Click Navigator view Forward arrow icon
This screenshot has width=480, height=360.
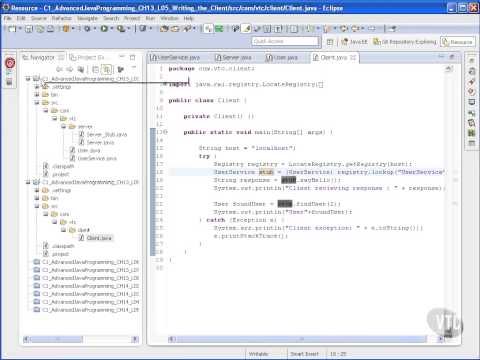click(70, 69)
